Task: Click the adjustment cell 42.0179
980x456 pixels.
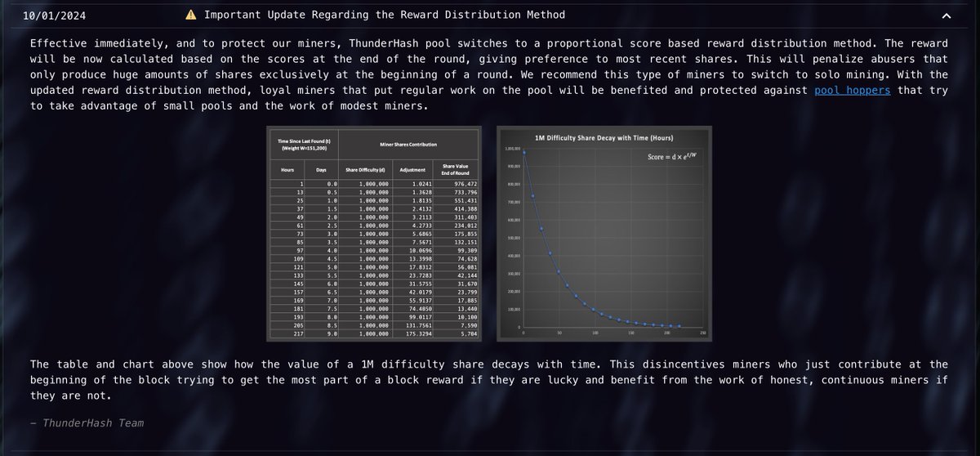Action: [421, 293]
